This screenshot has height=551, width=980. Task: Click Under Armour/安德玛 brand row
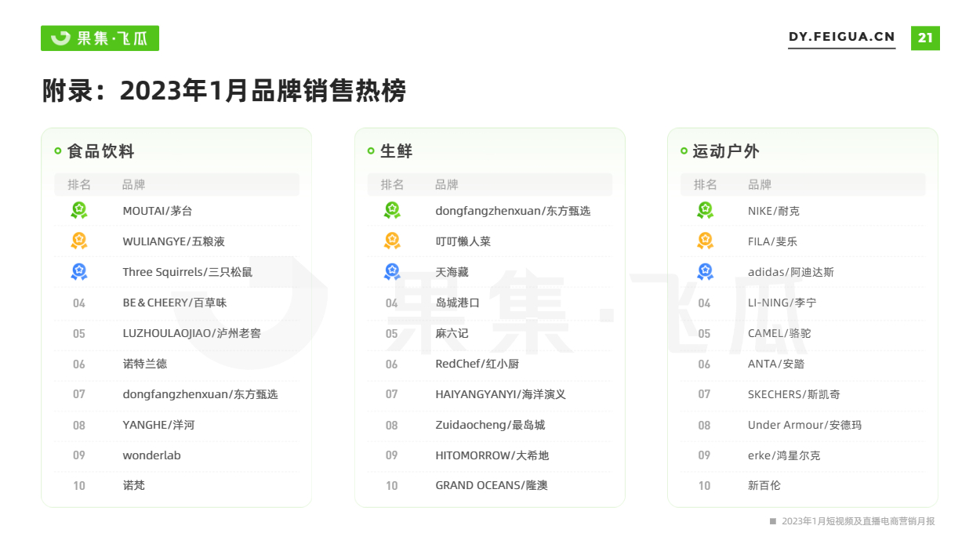pyautogui.click(x=803, y=425)
